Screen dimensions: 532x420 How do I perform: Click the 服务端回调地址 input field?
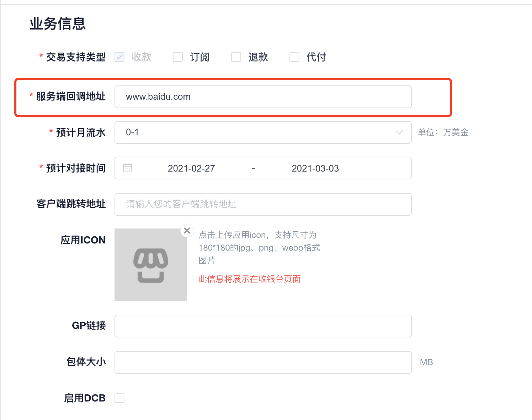(263, 97)
